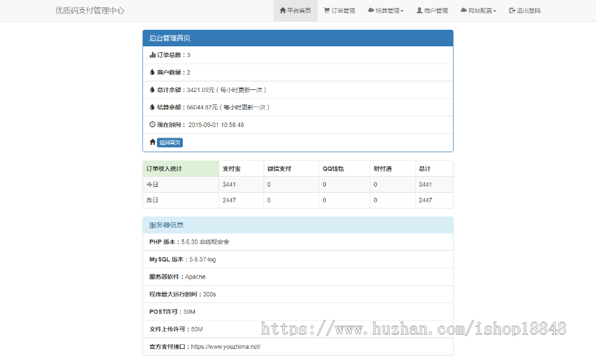Click the 订单收入统计 table header
Screen dimensions: 596x364
click(x=181, y=169)
